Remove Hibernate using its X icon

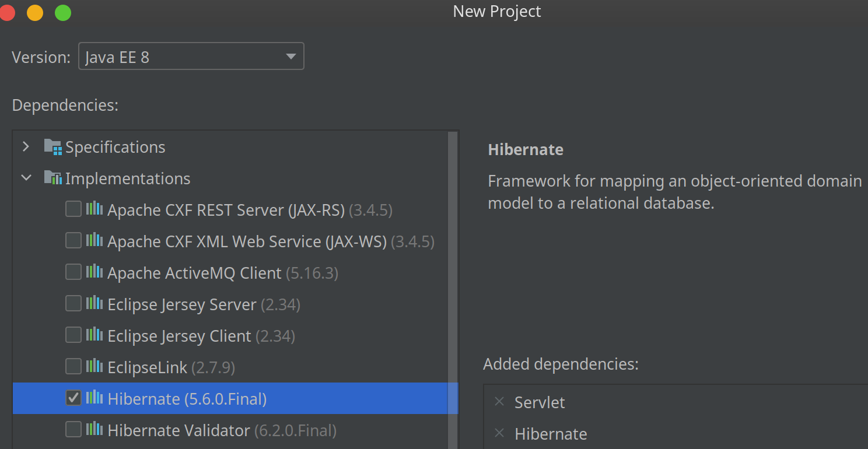[499, 433]
